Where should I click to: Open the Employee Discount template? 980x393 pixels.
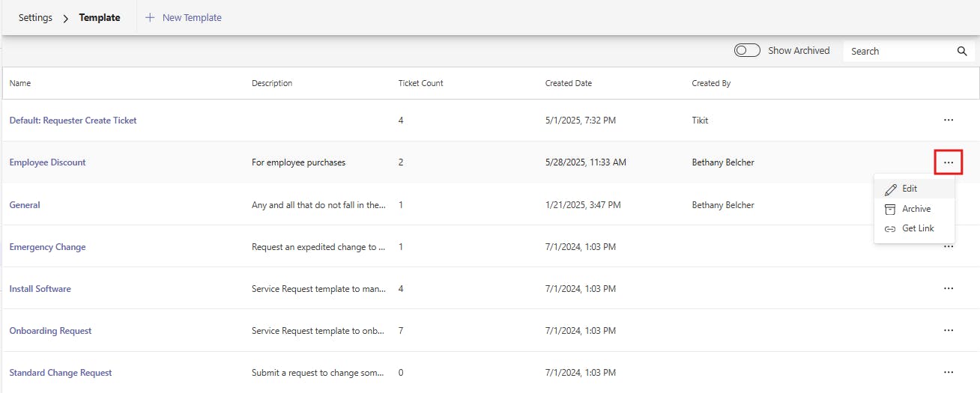(x=47, y=162)
